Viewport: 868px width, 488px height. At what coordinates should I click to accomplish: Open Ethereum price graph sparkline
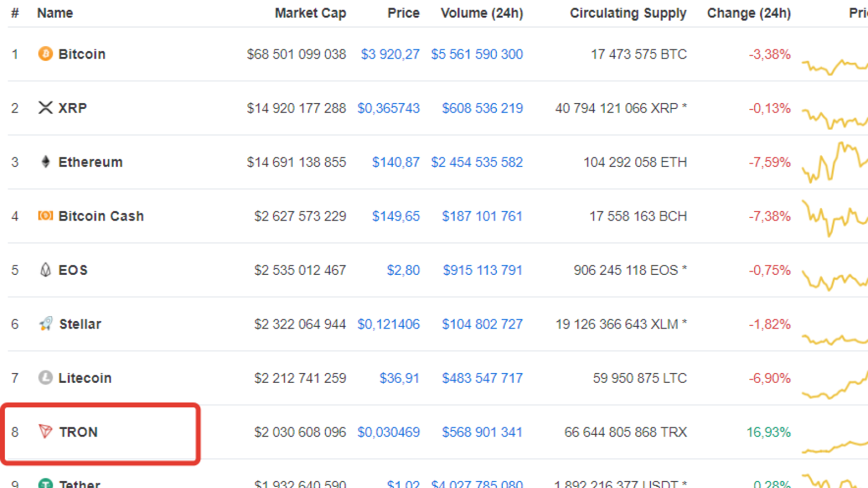(835, 162)
